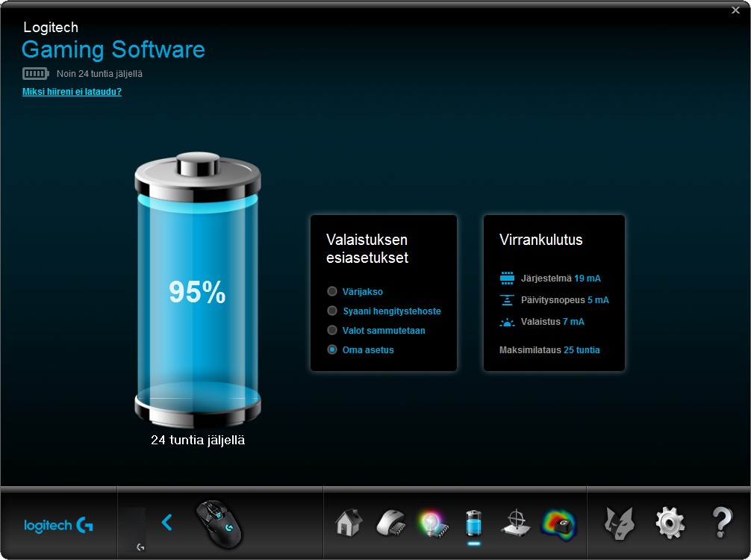This screenshot has width=751, height=560.
Task: Select Syaani hengitystehoste radio option
Action: coord(332,311)
